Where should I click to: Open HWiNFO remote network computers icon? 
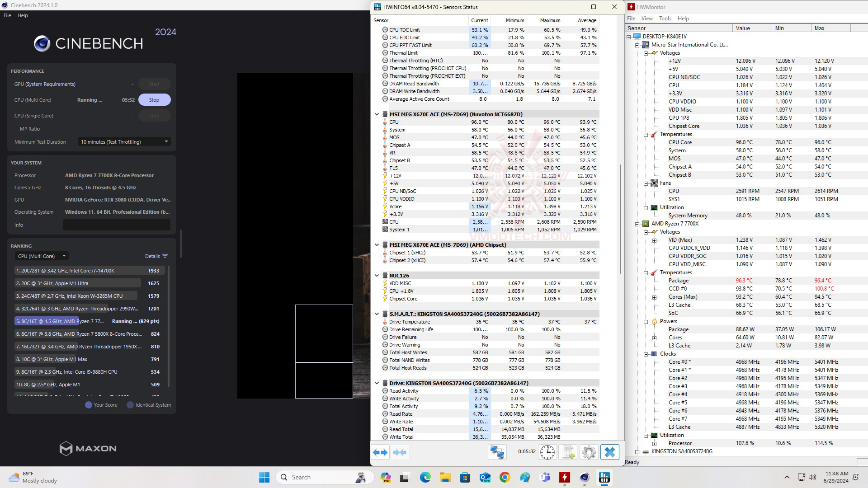point(497,452)
